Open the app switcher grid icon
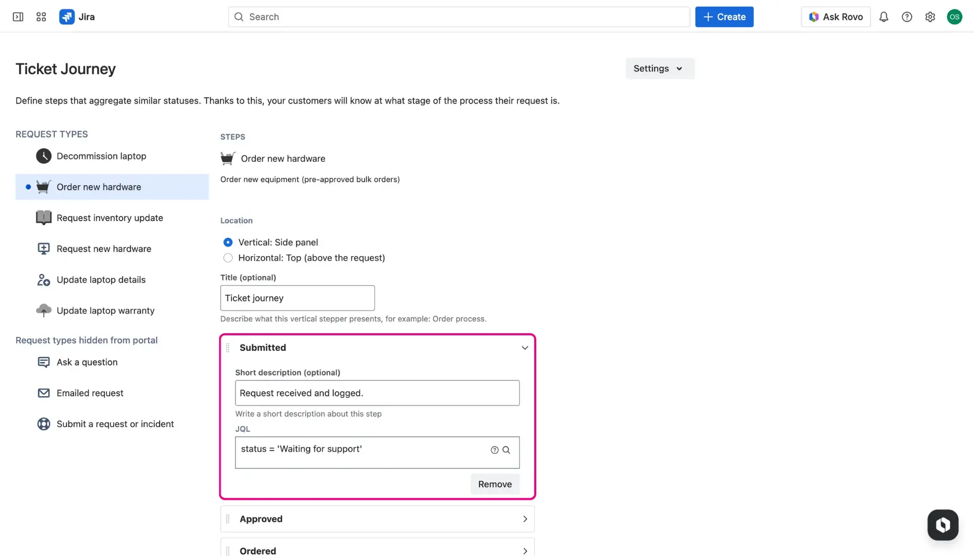 pos(41,17)
